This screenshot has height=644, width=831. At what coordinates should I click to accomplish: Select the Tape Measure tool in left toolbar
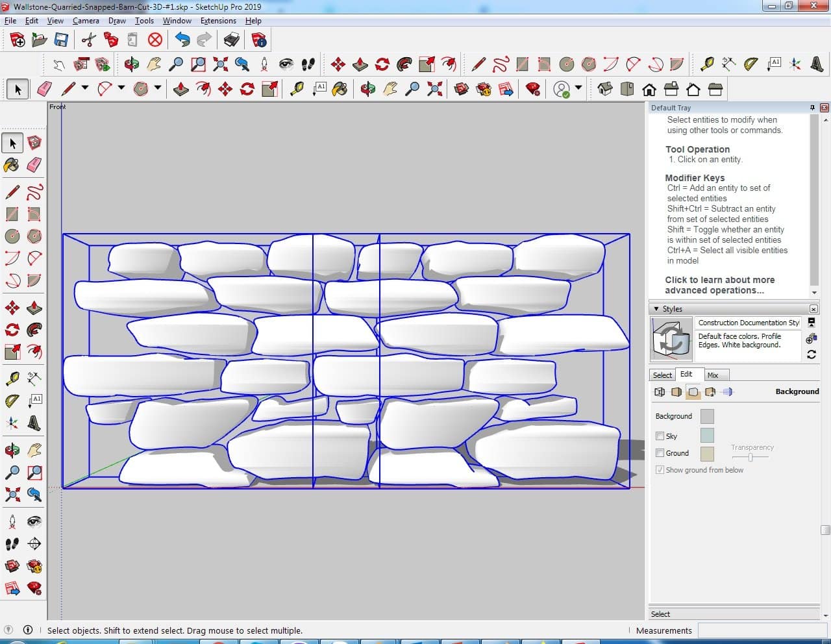click(x=12, y=378)
